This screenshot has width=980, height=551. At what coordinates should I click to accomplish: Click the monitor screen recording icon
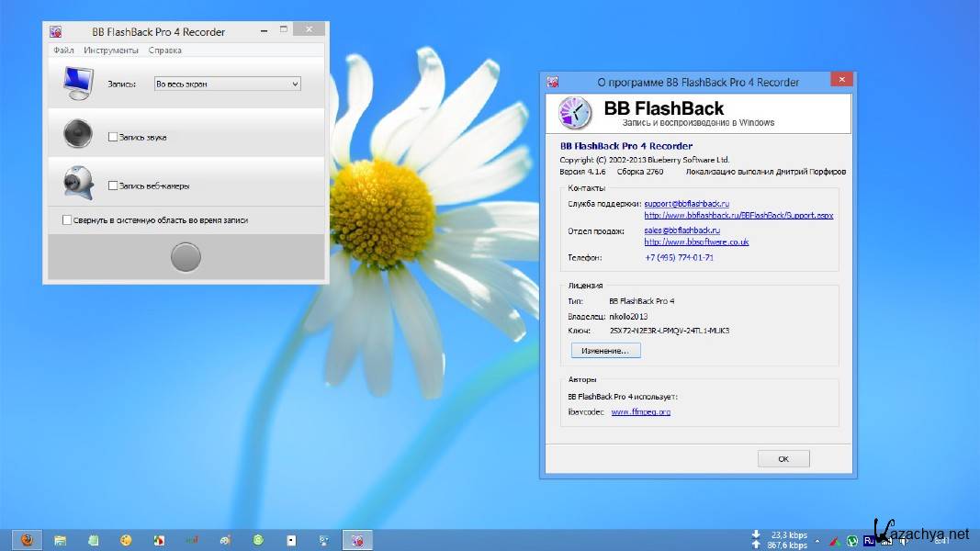[x=78, y=84]
